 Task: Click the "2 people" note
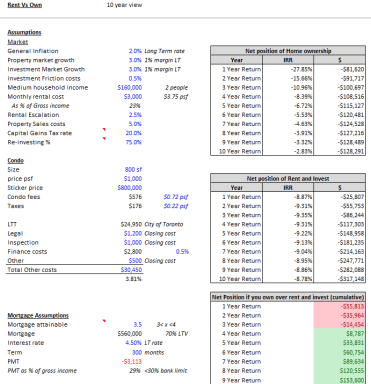pos(176,87)
